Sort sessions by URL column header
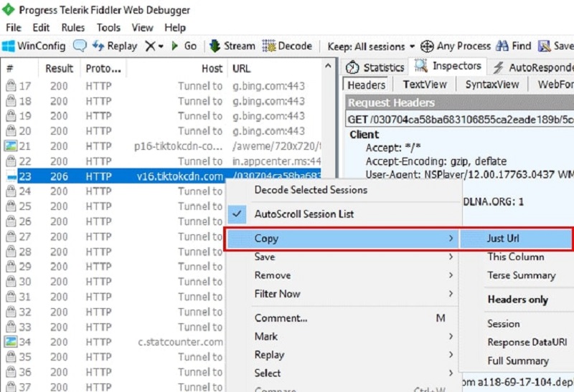 coord(274,68)
